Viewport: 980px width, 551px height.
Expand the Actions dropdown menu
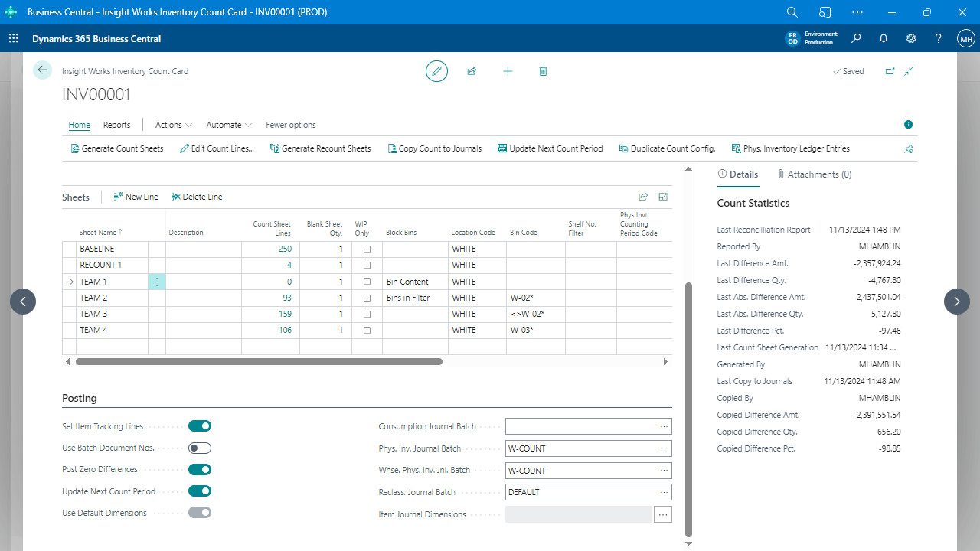[173, 125]
